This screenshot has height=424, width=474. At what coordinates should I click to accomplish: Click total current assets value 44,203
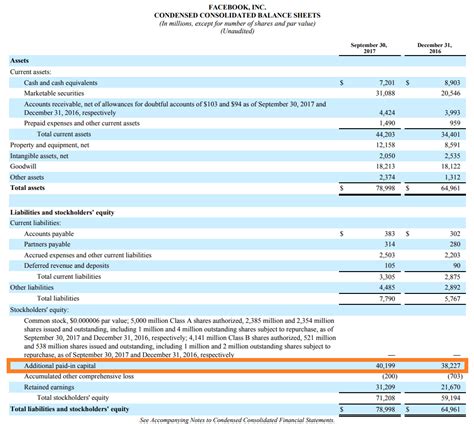tap(385, 134)
